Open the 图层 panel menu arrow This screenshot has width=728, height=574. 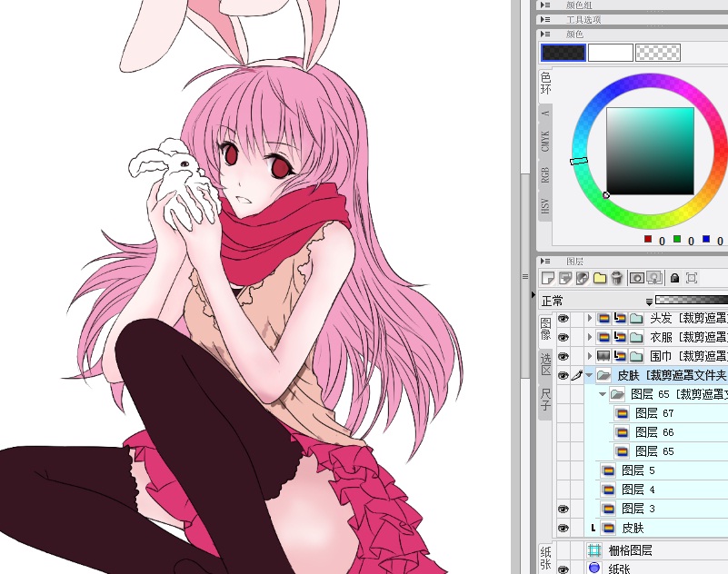coord(545,262)
